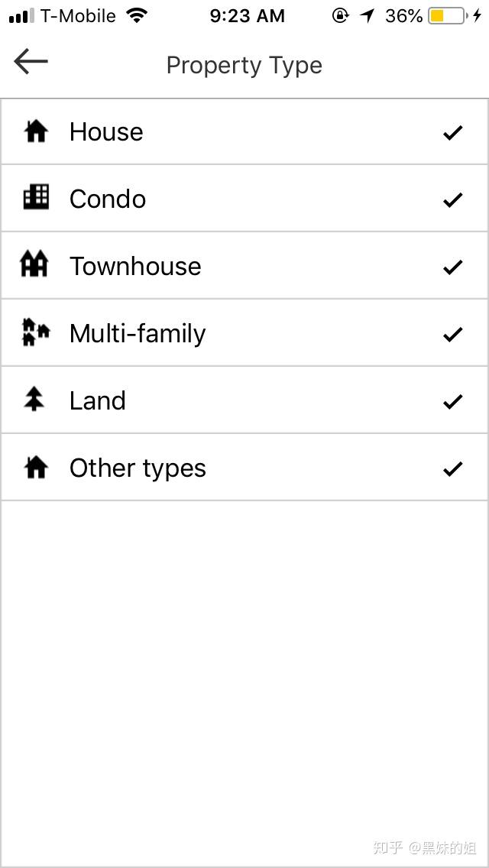Toggle the Land checkmark
Screen dimensions: 489x868
coord(452,401)
